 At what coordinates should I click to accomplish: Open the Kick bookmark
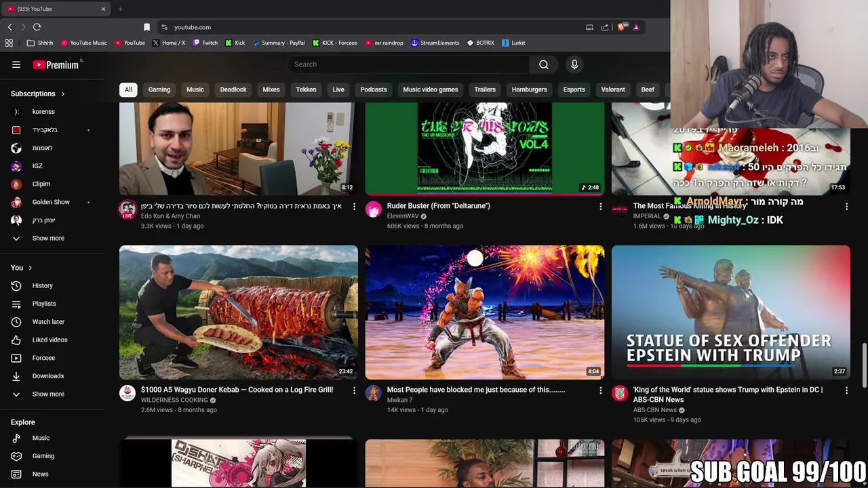tap(235, 43)
